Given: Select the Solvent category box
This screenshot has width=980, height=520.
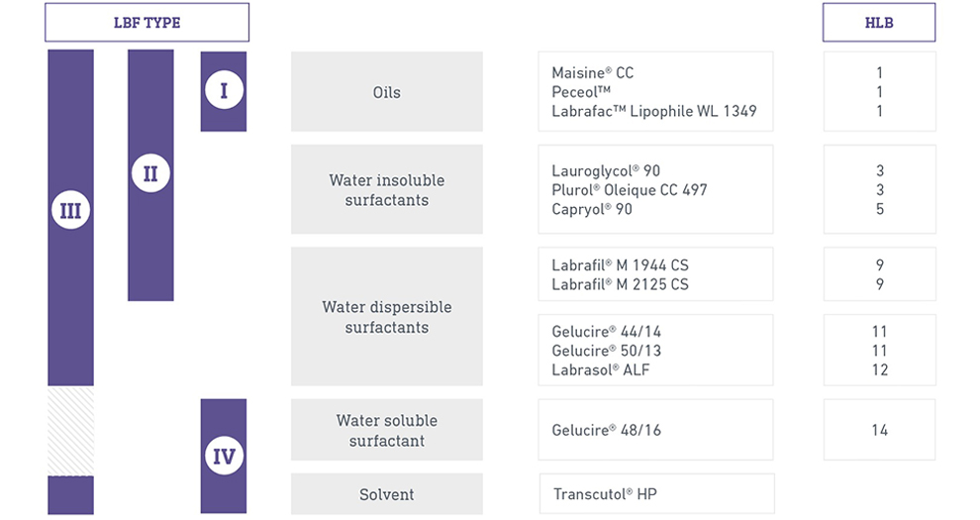Looking at the screenshot, I should tap(386, 494).
